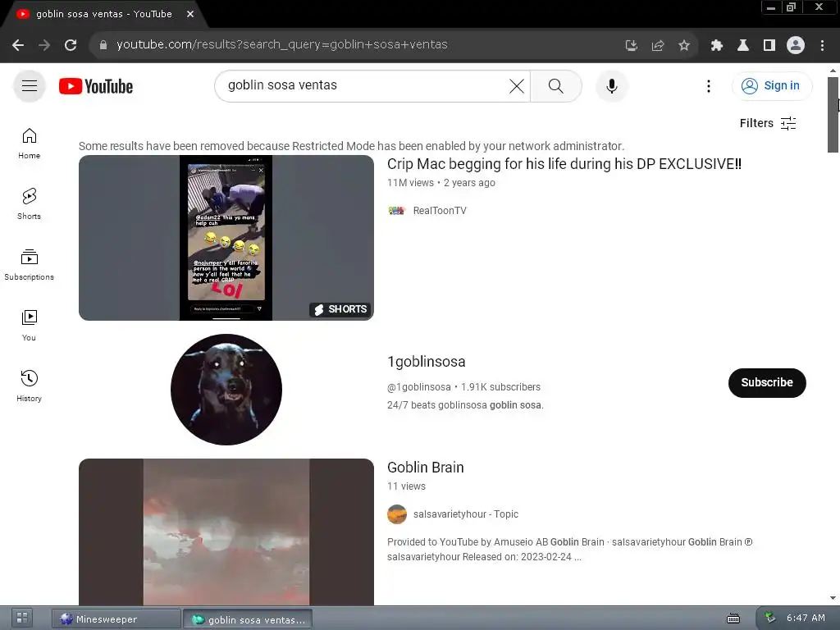The height and width of the screenshot is (630, 840).
Task: Open the You sidebar section
Action: point(29,325)
